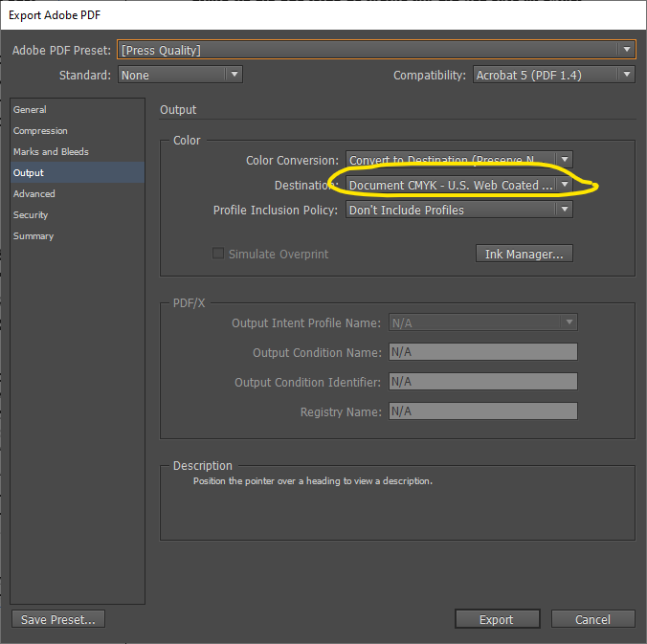Cancel the PDF export dialog
The height and width of the screenshot is (644, 647).
(593, 620)
